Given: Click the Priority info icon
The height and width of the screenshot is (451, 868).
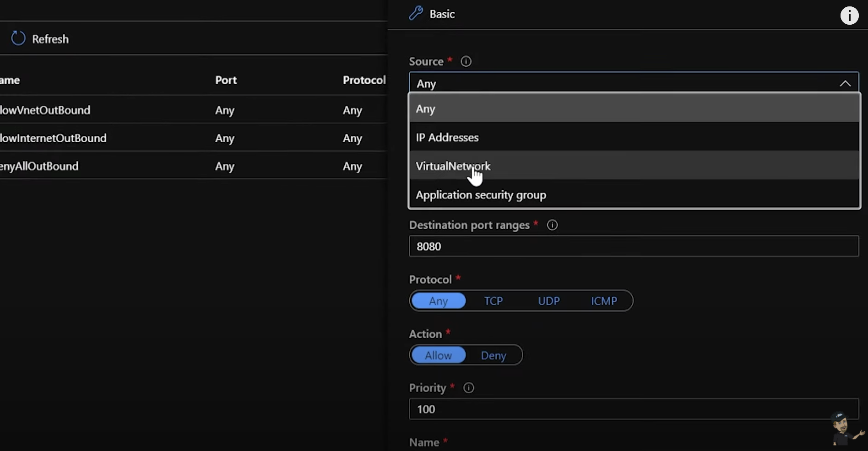Looking at the screenshot, I should coord(468,388).
